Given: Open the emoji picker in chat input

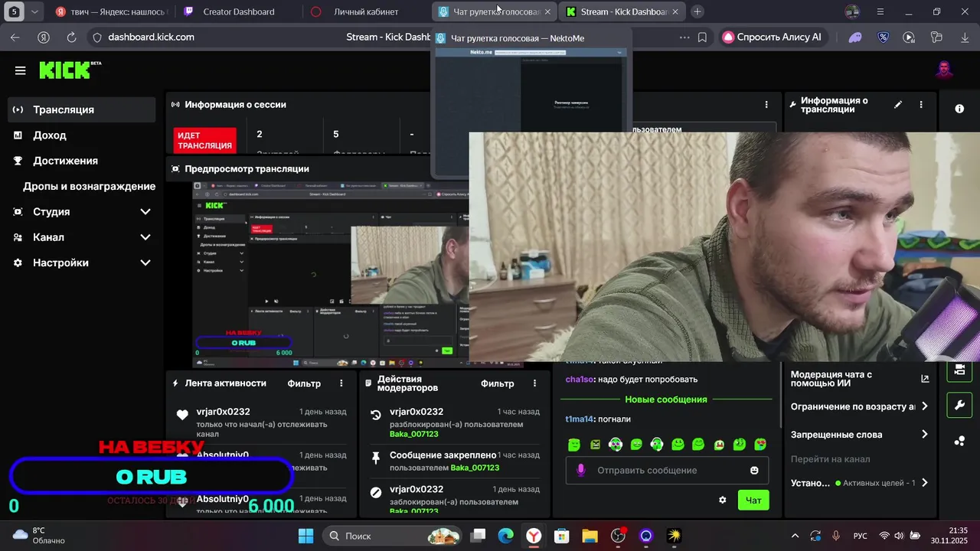Looking at the screenshot, I should [x=754, y=470].
